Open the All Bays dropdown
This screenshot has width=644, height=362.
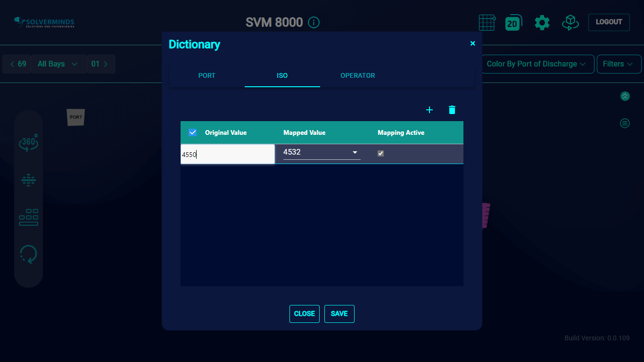58,64
